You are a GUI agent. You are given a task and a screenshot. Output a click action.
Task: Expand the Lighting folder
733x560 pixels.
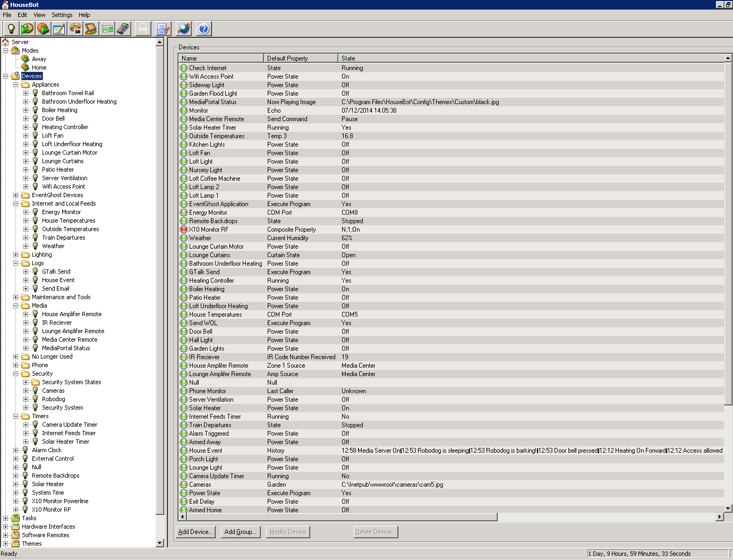pyautogui.click(x=15, y=254)
